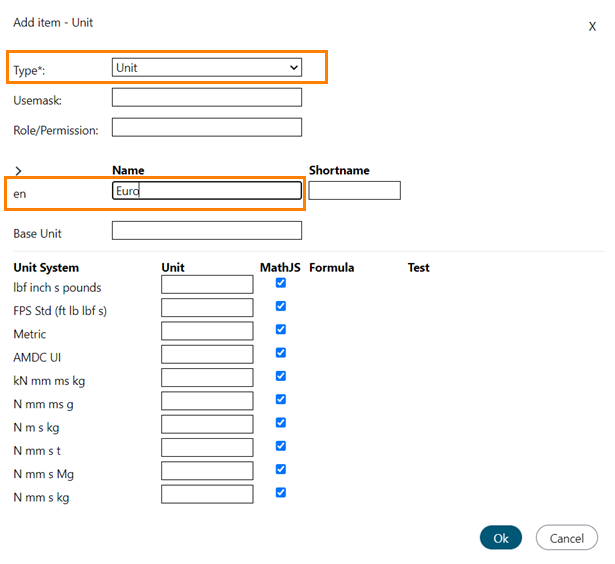This screenshot has height=564, width=615.
Task: Toggle the AMDC UI MathJS checkbox
Action: click(x=281, y=353)
